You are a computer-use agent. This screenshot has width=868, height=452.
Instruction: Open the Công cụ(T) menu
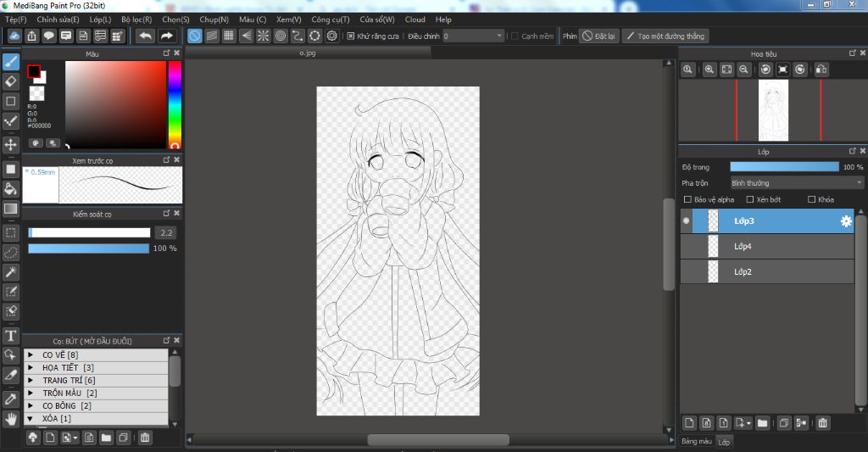pos(330,20)
